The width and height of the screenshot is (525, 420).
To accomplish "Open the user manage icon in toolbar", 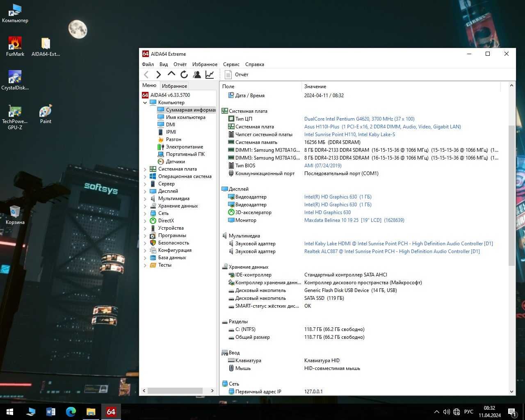I will (x=197, y=75).
